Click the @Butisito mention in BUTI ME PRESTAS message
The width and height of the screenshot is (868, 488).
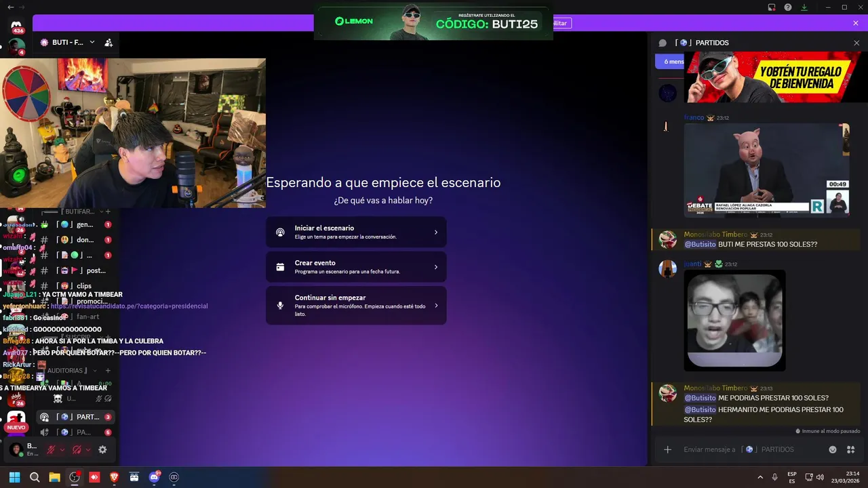(x=700, y=244)
